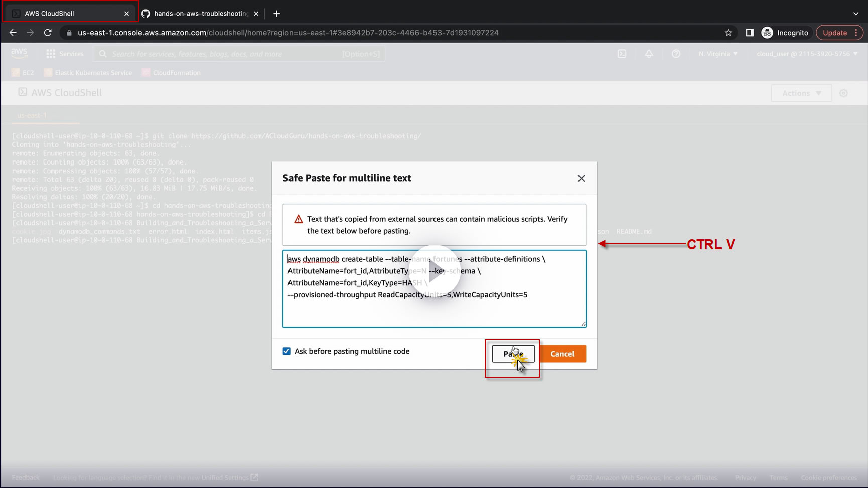Open a new browser tab
Screen dimensions: 868x488
276,14
